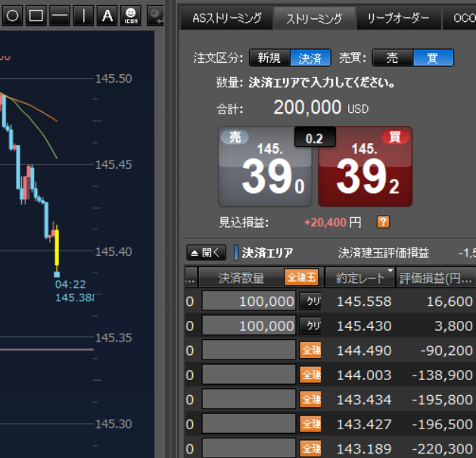Click 全建 button for 144.490 row
Image resolution: width=476 pixels, height=458 pixels.
[310, 351]
